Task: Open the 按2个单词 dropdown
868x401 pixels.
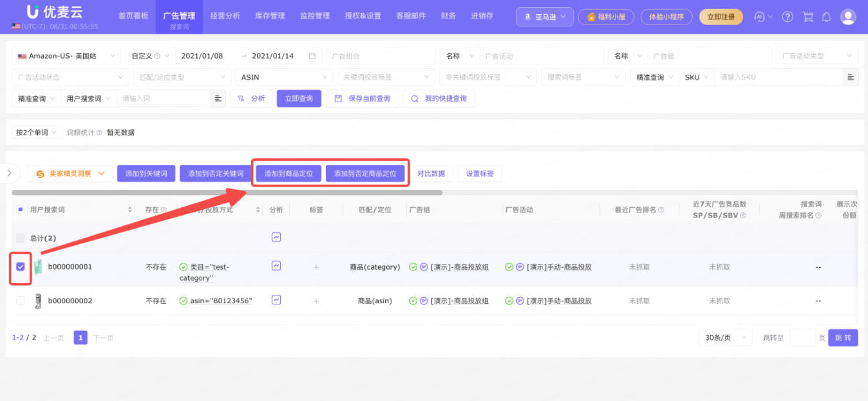Action: tap(36, 133)
